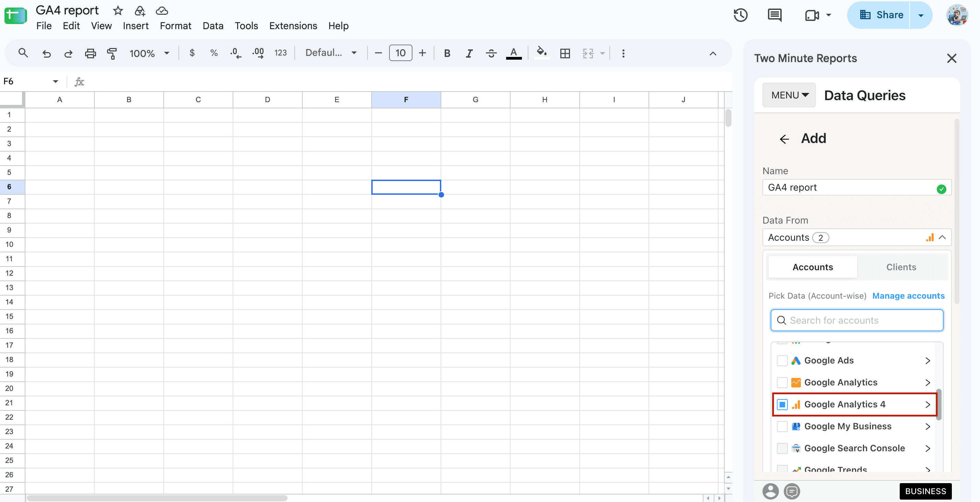The height and width of the screenshot is (502, 980).
Task: Click the decrease decimal places icon
Action: click(x=235, y=53)
